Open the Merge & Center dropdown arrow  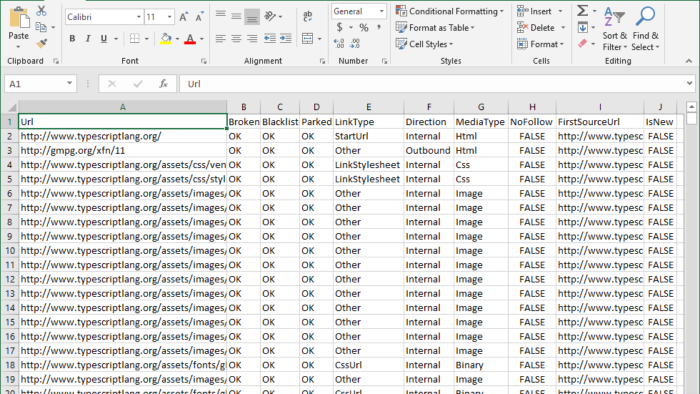click(x=320, y=39)
